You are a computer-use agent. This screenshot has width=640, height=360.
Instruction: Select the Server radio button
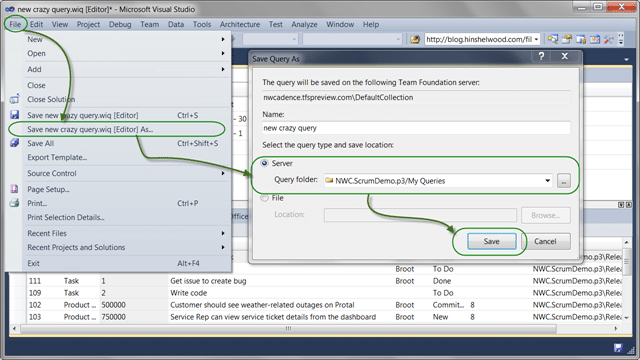(x=264, y=163)
